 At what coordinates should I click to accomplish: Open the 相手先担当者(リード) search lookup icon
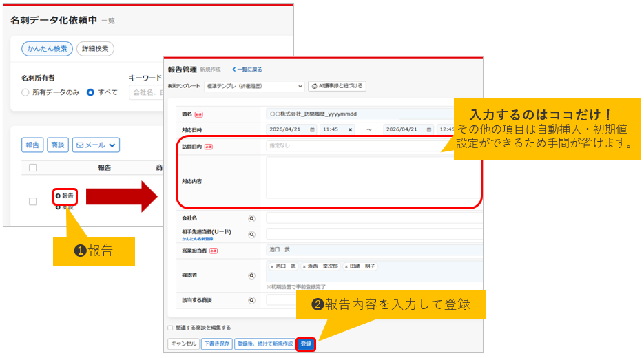[x=251, y=234]
